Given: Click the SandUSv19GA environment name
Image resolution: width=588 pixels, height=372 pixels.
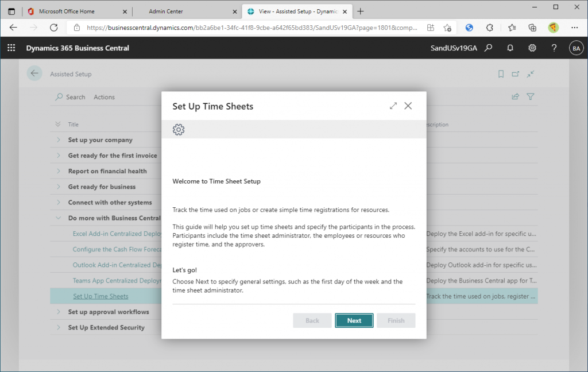Looking at the screenshot, I should tap(454, 48).
